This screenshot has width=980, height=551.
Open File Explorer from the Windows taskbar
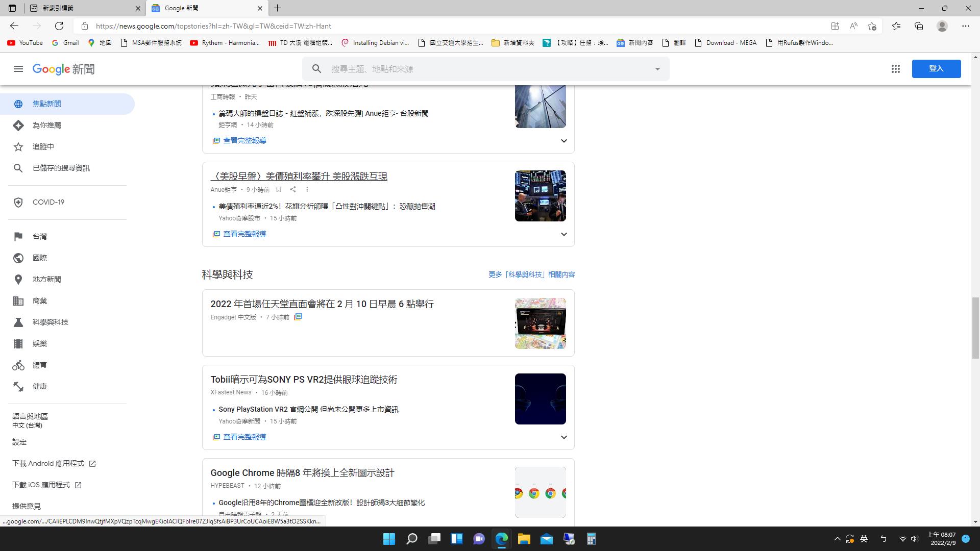524,539
